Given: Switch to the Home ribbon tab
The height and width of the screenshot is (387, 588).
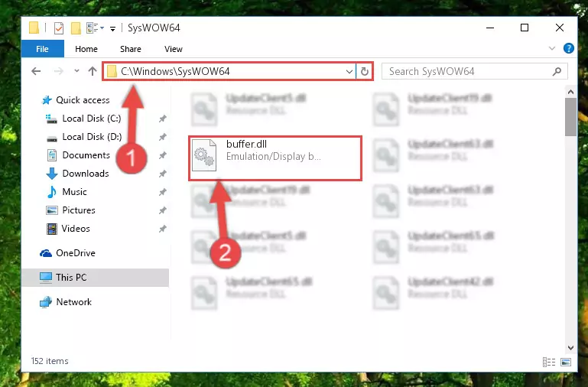Looking at the screenshot, I should coord(86,49).
